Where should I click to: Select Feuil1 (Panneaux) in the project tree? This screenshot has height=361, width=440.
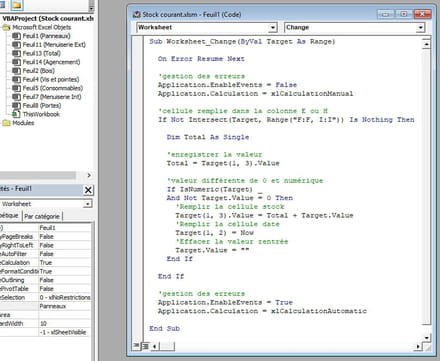(x=46, y=36)
